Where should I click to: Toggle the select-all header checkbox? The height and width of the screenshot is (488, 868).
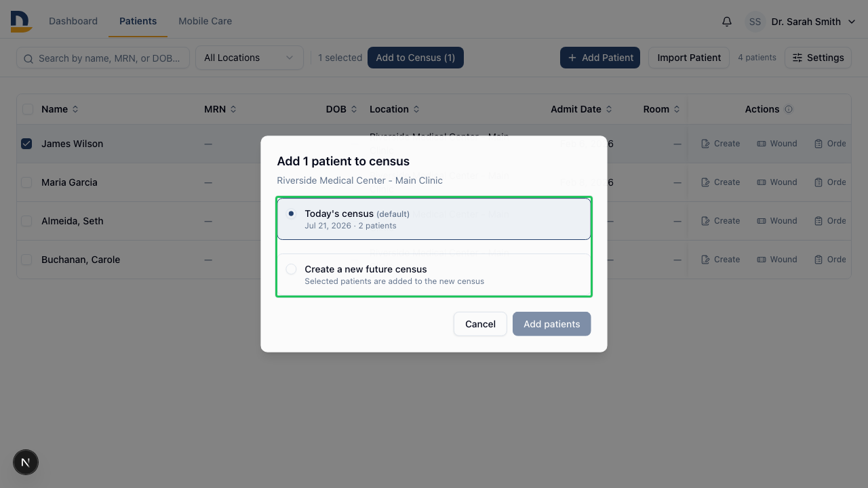click(27, 109)
